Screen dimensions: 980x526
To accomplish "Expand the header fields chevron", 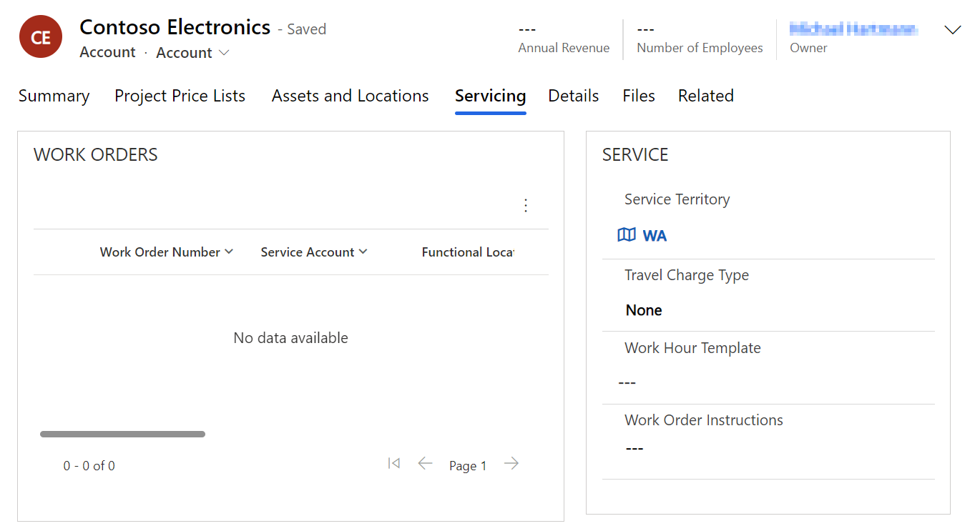I will click(952, 30).
